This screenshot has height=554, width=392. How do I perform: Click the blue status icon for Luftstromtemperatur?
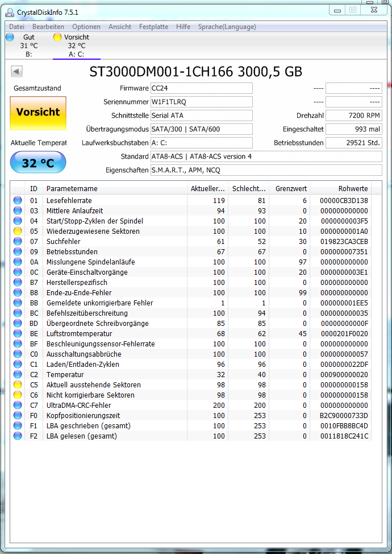18,333
